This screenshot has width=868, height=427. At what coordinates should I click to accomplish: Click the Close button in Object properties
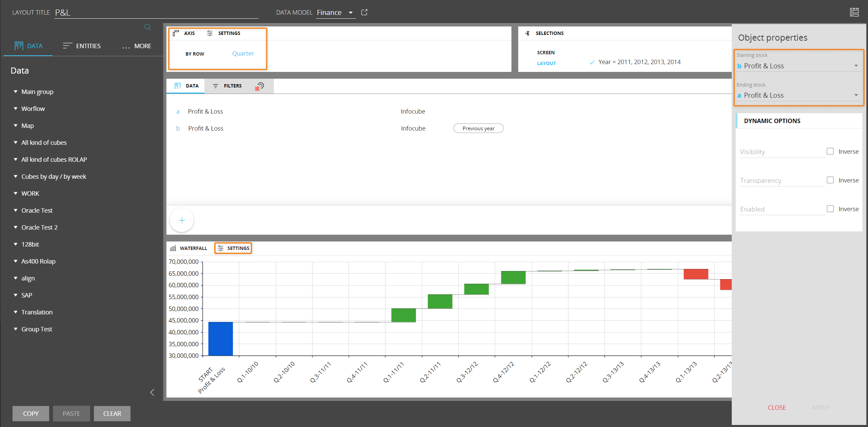(x=776, y=407)
